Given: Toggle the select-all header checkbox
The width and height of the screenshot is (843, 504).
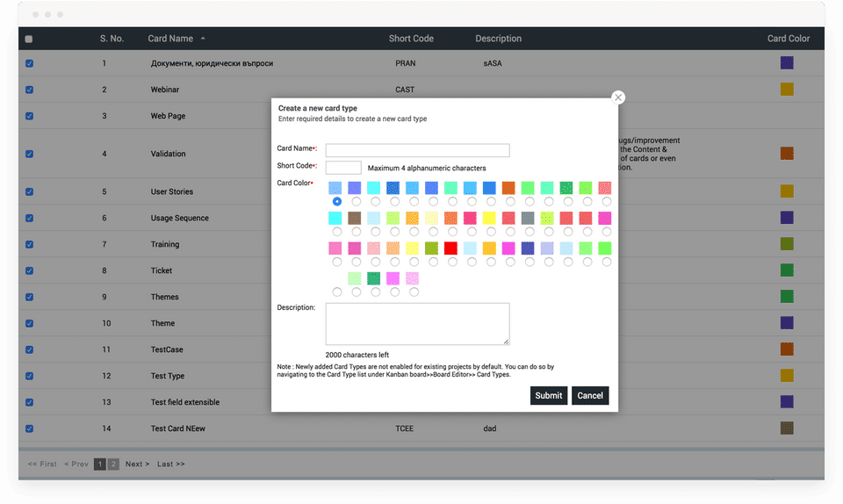Looking at the screenshot, I should tap(29, 39).
